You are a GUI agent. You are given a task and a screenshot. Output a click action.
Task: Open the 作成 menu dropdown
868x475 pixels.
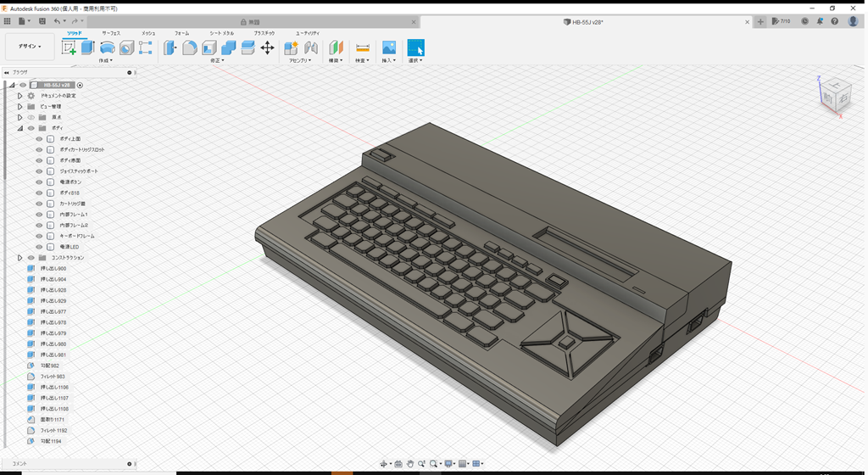click(105, 61)
